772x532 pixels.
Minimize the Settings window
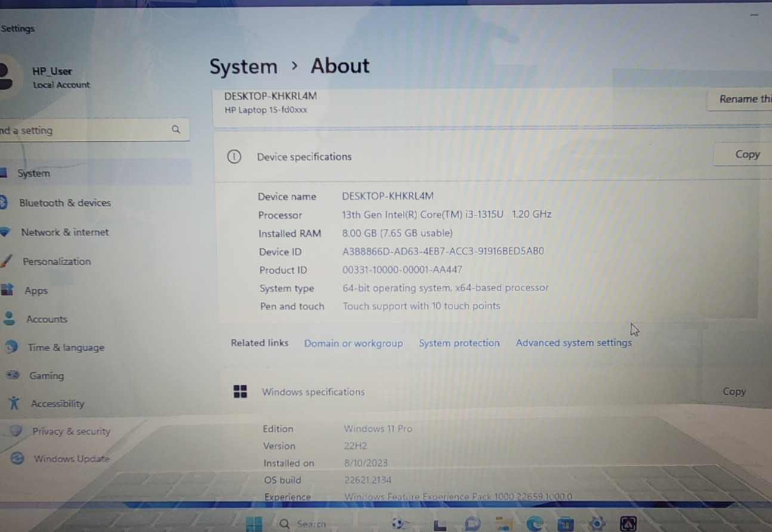click(754, 15)
